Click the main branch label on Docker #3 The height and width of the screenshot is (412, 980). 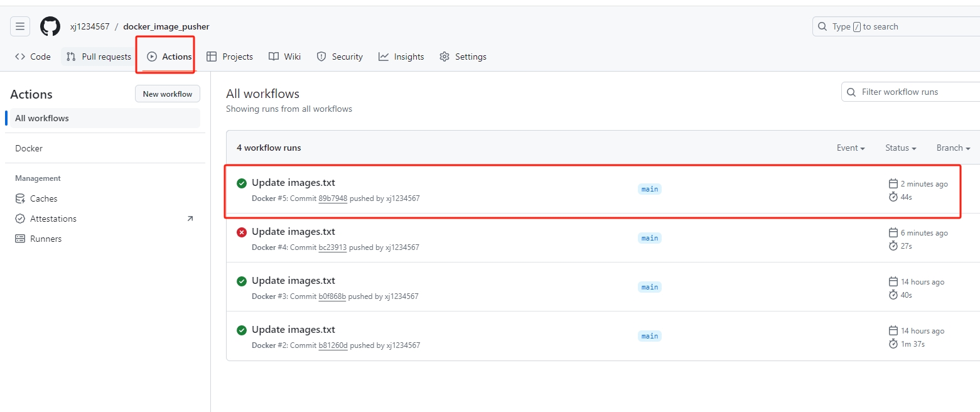coord(649,287)
